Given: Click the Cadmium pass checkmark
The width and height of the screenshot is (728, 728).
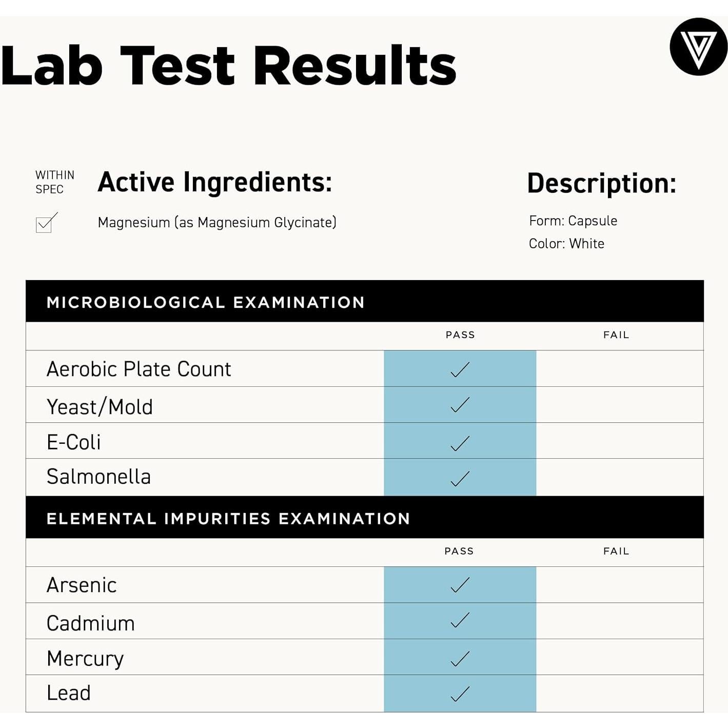Looking at the screenshot, I should pos(460,621).
